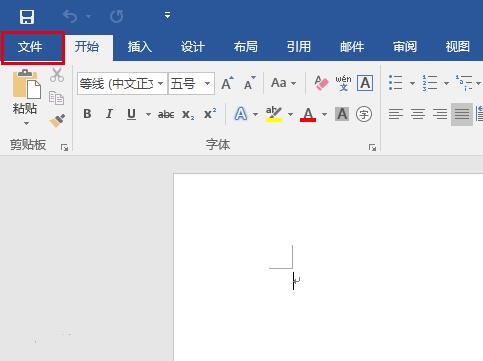
Task: Toggle Italic formatting
Action: 109,114
